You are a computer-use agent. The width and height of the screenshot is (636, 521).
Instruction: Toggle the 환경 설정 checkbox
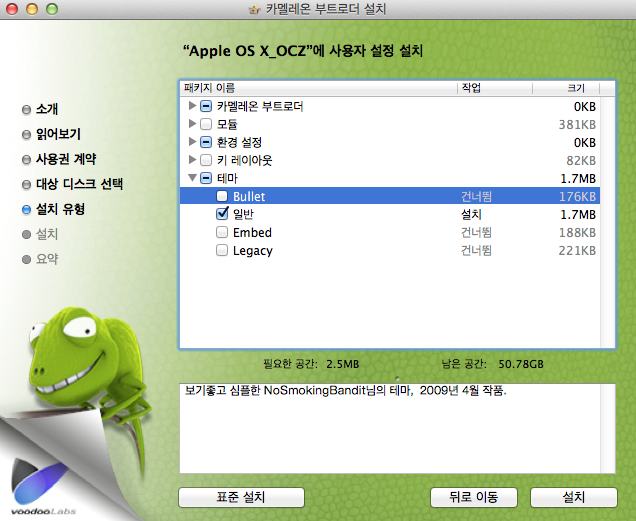(x=206, y=142)
